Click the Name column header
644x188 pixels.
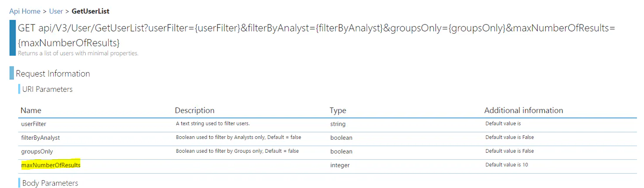(31, 111)
